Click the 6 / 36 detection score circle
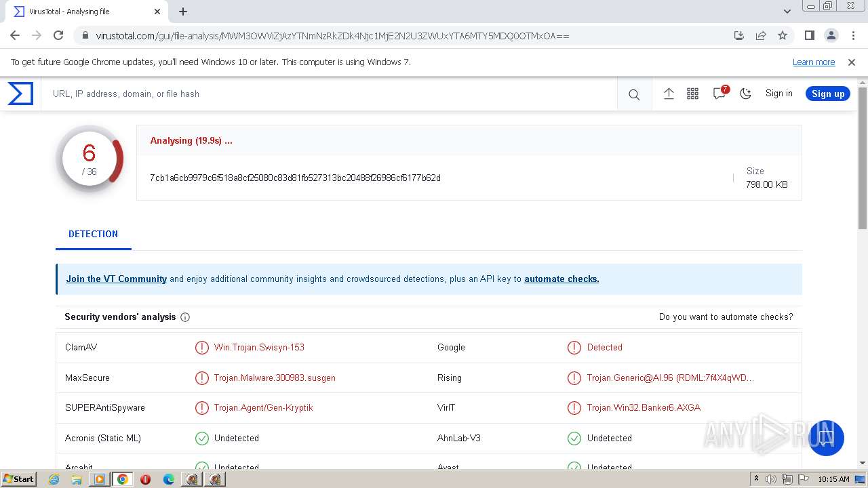The height and width of the screenshot is (488, 868). (90, 159)
